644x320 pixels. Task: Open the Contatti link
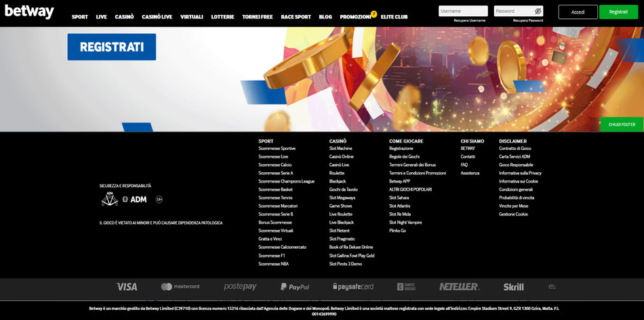[468, 157]
